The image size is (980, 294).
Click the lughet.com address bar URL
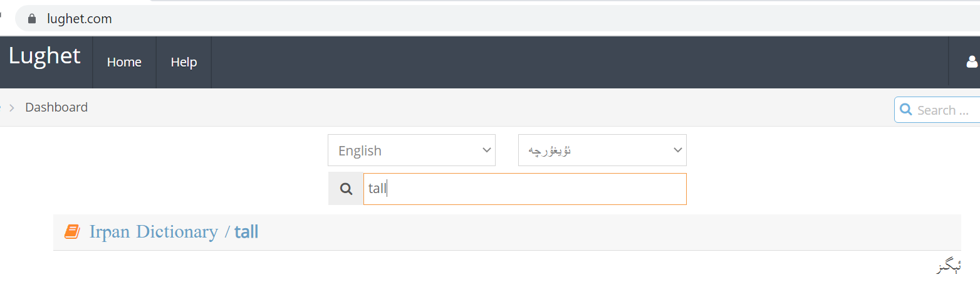(x=80, y=19)
